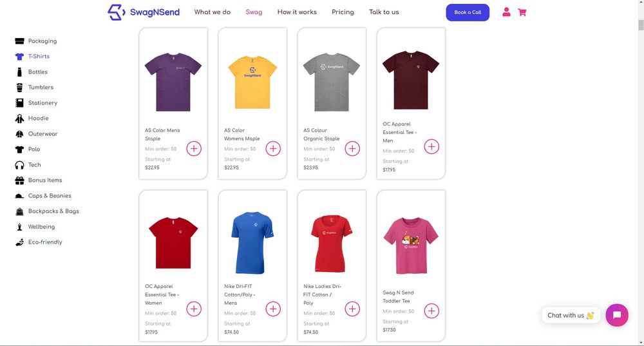Click the Backpacks & Bags icon
Viewport: 644px width, 346px height.
coord(19,211)
